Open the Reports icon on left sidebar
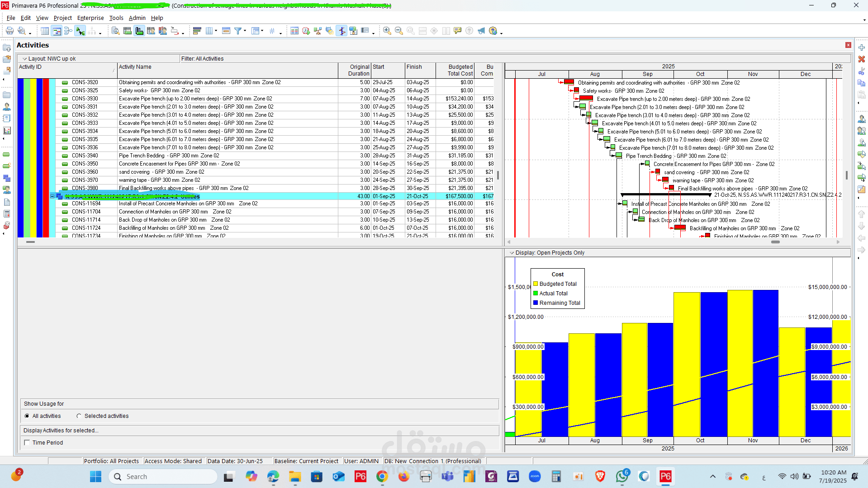 click(7, 118)
